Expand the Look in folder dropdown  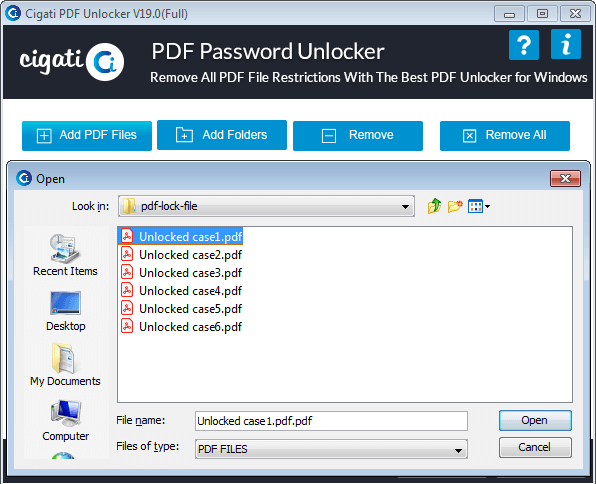[x=405, y=206]
